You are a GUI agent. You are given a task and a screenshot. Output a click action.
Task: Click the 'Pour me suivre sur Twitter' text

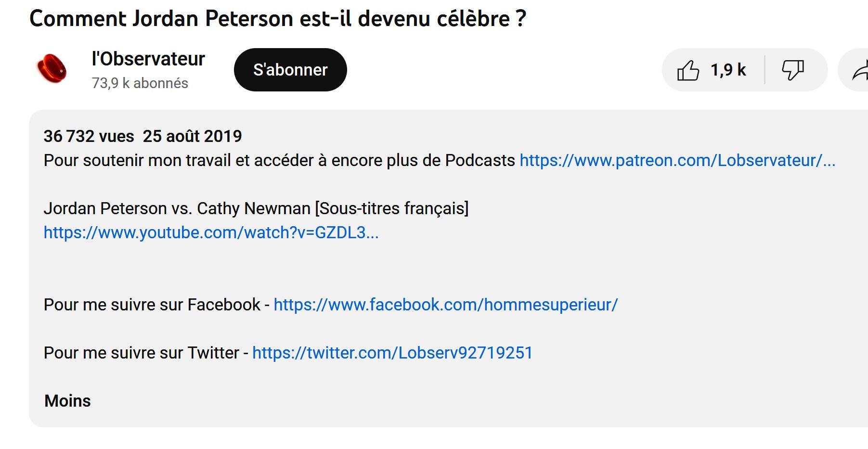(x=141, y=353)
